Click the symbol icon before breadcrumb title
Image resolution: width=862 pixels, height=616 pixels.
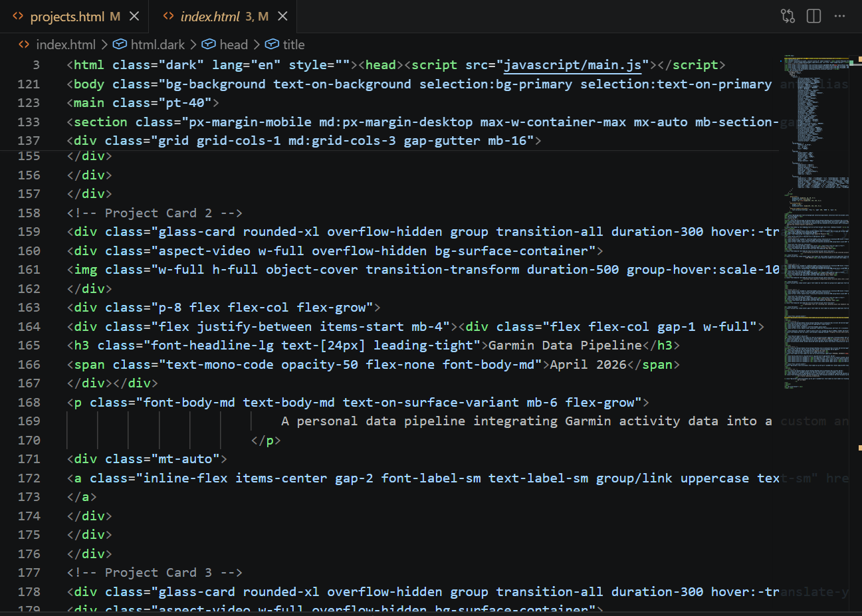click(x=272, y=45)
